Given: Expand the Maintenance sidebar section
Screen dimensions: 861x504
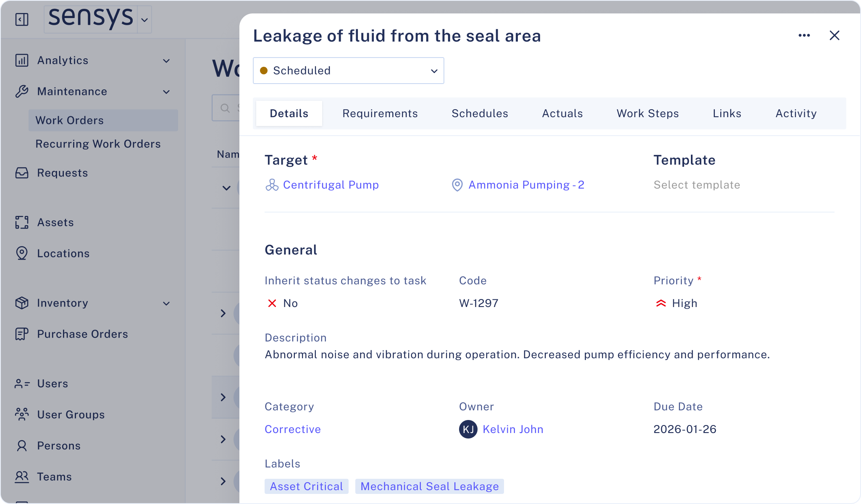Looking at the screenshot, I should pos(166,92).
